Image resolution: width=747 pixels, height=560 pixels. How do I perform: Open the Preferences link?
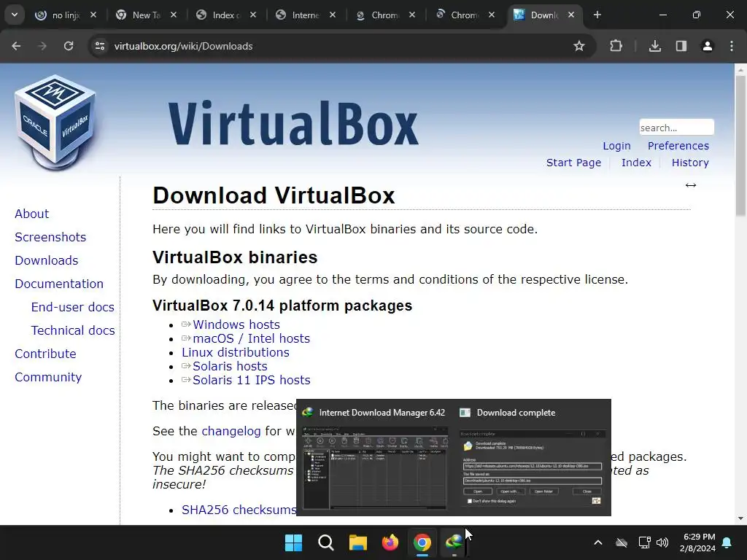[678, 146]
